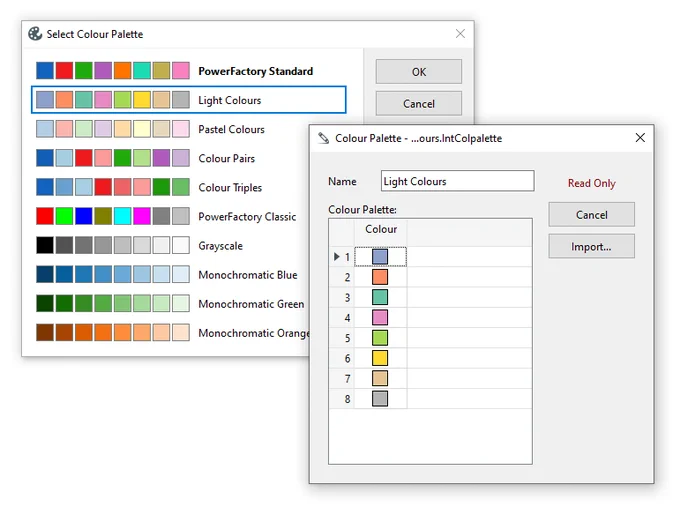Click the Read Only label
The height and width of the screenshot is (507, 680).
(x=592, y=183)
